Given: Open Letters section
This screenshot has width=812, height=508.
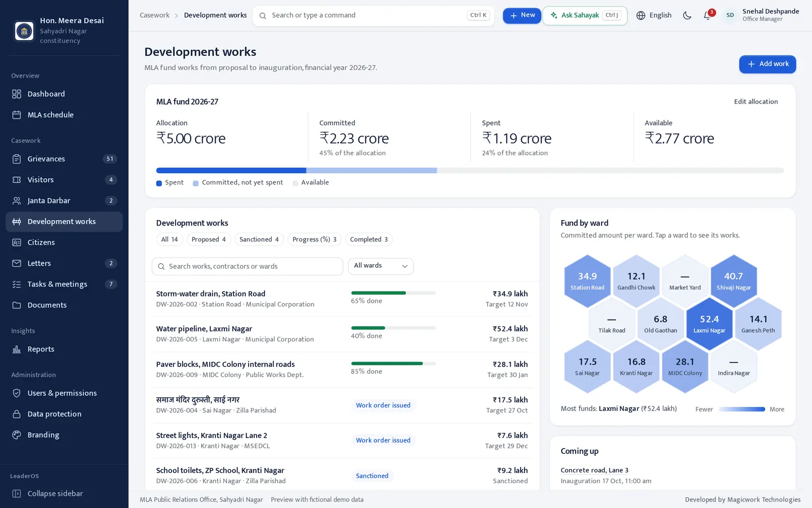Looking at the screenshot, I should pyautogui.click(x=64, y=263).
